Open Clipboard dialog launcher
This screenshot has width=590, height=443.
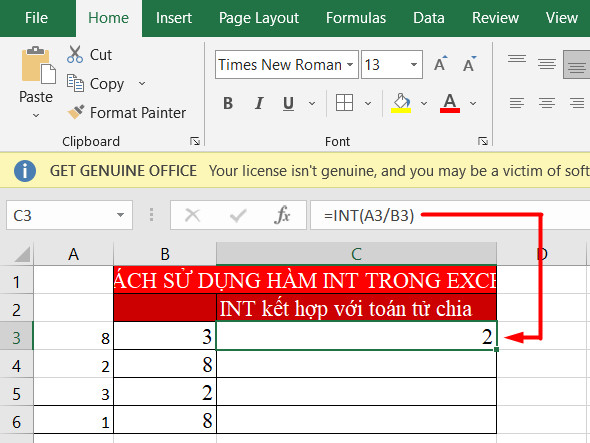click(195, 141)
